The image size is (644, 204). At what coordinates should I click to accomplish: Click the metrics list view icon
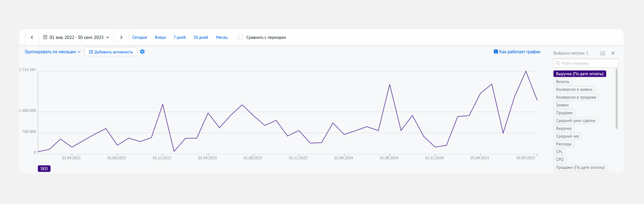[x=602, y=53]
